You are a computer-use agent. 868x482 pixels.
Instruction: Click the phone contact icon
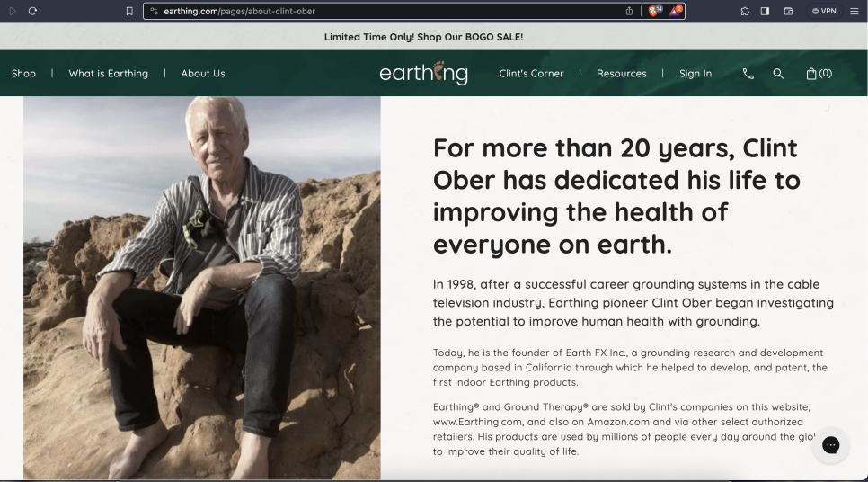tap(748, 74)
